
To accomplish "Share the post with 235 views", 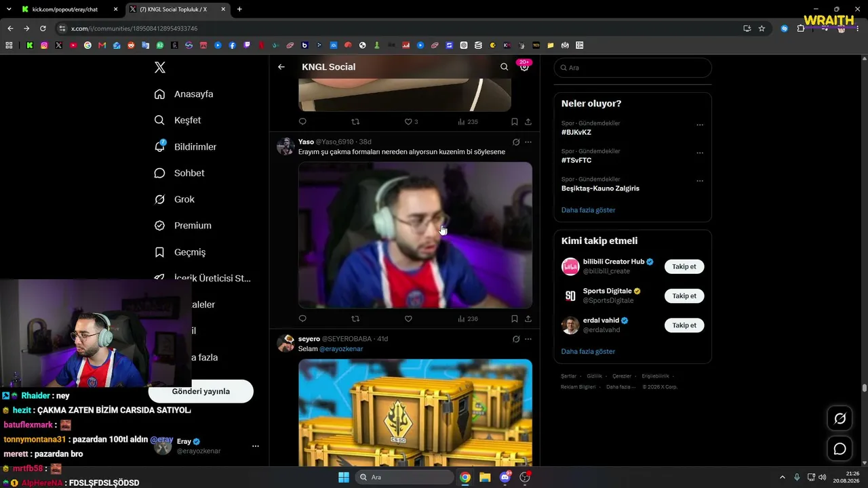I will [x=528, y=122].
